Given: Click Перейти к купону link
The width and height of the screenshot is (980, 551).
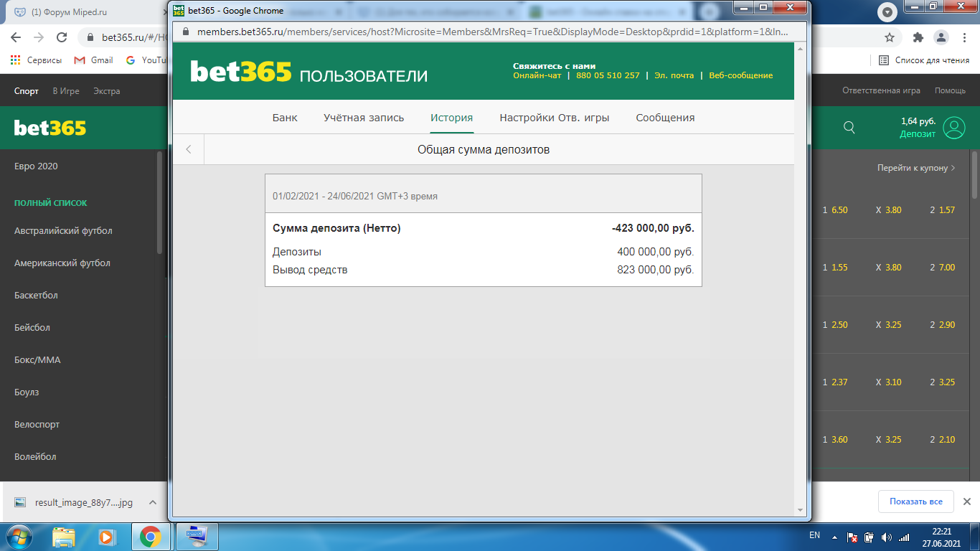Looking at the screenshot, I should (916, 168).
